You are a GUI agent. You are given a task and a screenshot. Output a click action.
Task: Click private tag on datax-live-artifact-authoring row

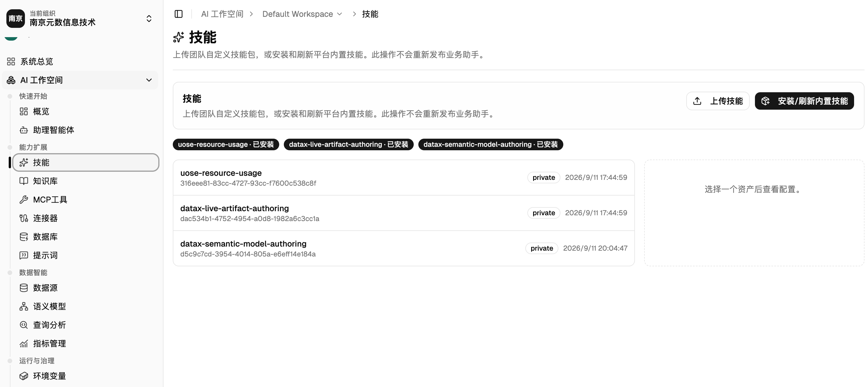point(544,213)
